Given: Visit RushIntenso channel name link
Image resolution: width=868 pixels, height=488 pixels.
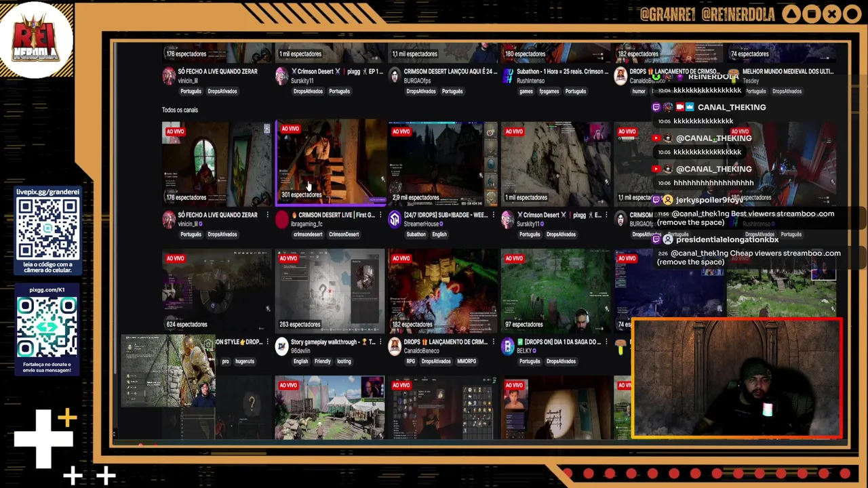Looking at the screenshot, I should (530, 81).
